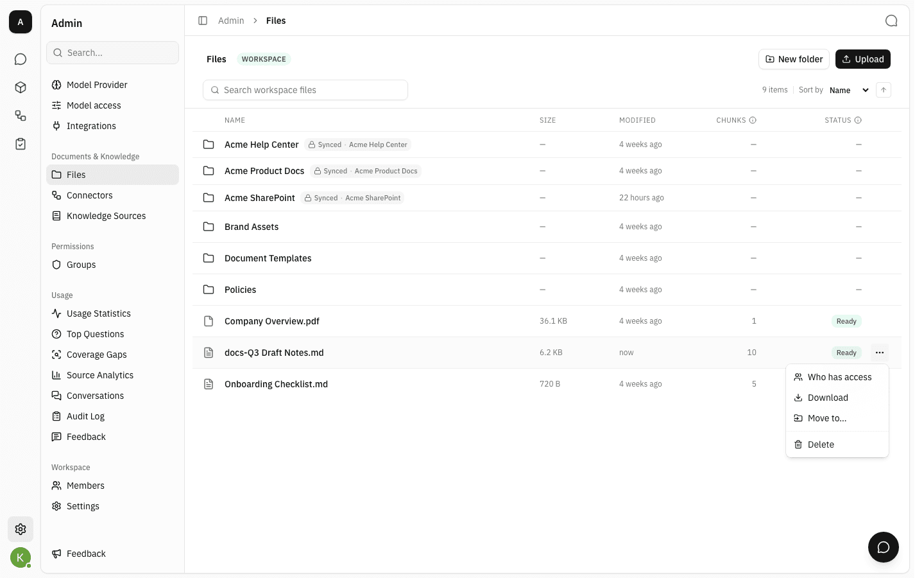Open Sort by Name dropdown
Viewport: 924px width, 578px height.
click(x=849, y=90)
